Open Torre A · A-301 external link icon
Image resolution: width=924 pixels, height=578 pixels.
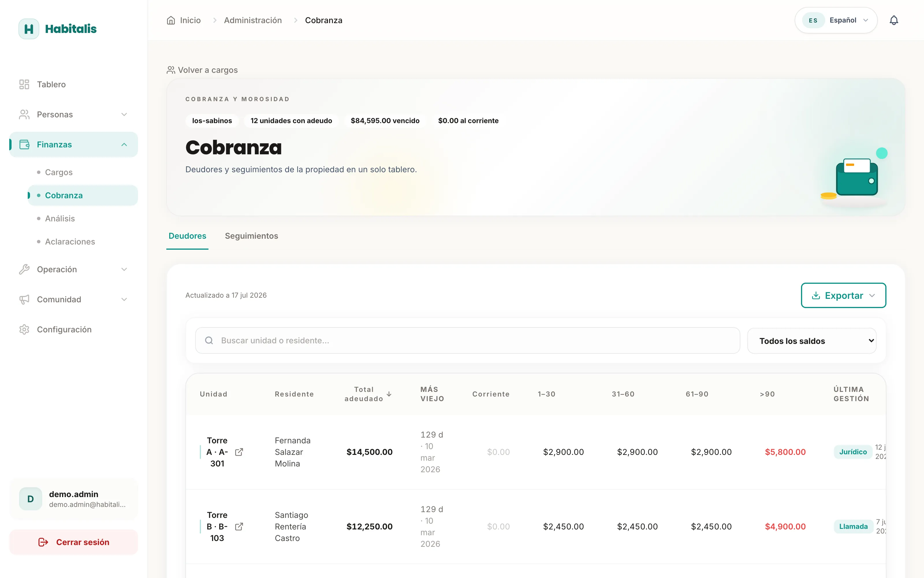tap(239, 452)
